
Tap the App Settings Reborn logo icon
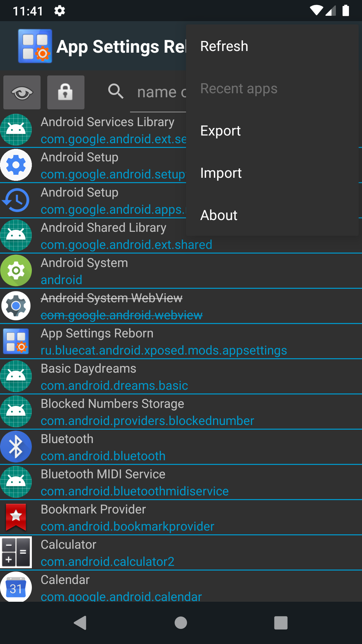click(x=35, y=46)
